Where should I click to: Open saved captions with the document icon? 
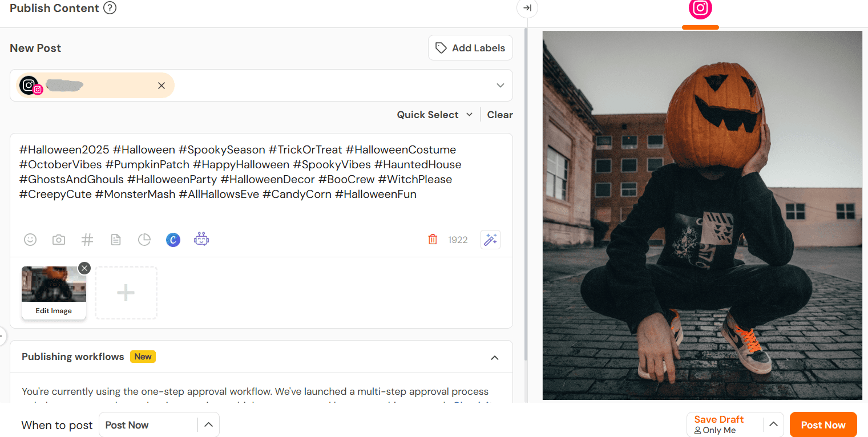(116, 240)
